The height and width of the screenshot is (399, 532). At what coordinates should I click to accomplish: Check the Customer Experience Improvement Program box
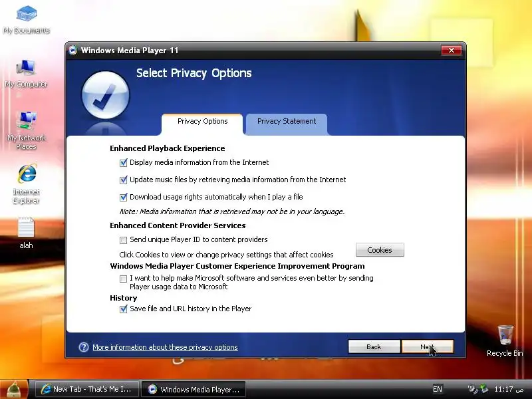[123, 279]
